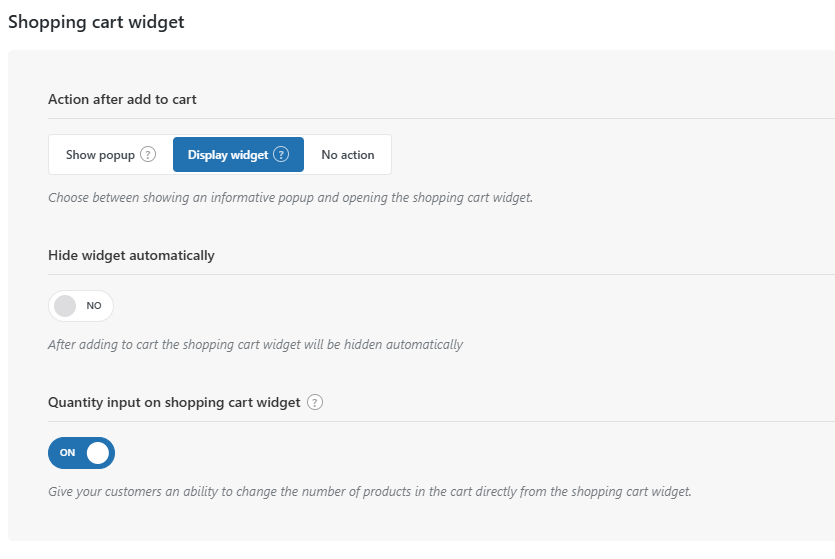Choose the Display widget option
Image resolution: width=835 pixels, height=559 pixels.
[239, 154]
